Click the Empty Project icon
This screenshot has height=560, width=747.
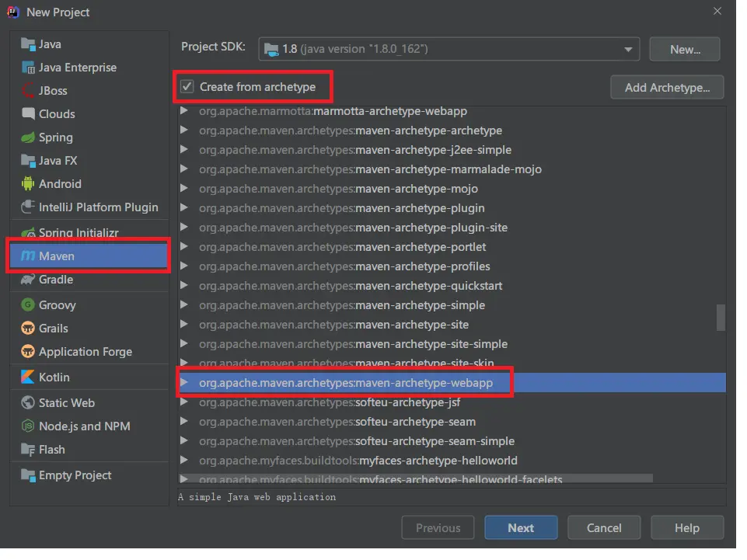tap(28, 476)
